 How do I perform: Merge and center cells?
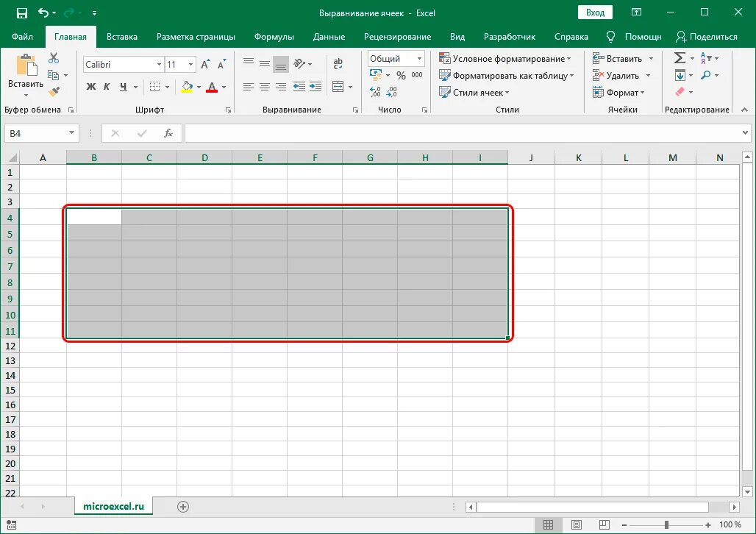click(338, 87)
